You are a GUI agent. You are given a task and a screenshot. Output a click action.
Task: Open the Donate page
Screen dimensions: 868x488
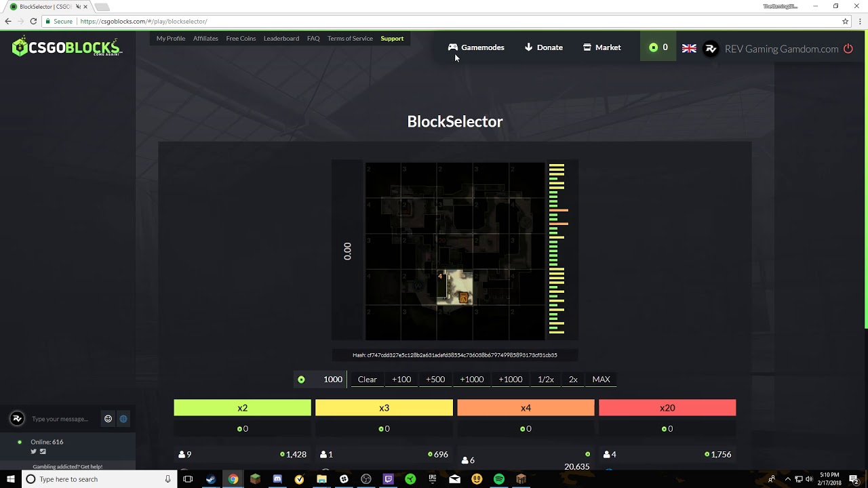point(544,47)
